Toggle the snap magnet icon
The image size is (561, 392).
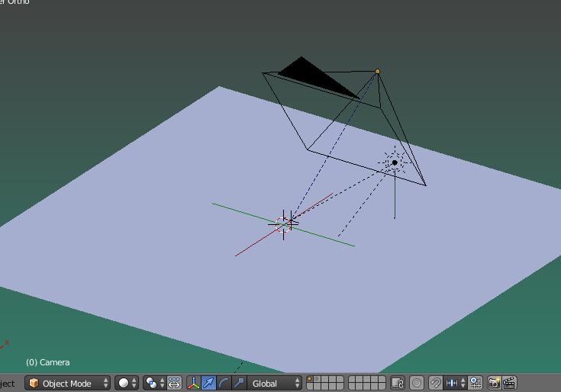pos(435,383)
